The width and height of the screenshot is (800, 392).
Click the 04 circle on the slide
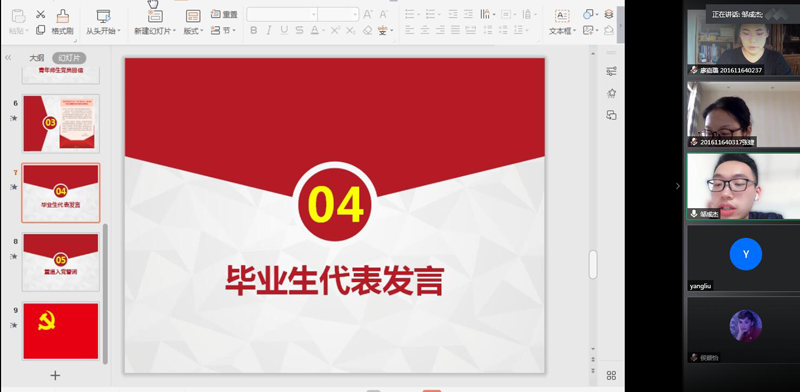pyautogui.click(x=335, y=204)
